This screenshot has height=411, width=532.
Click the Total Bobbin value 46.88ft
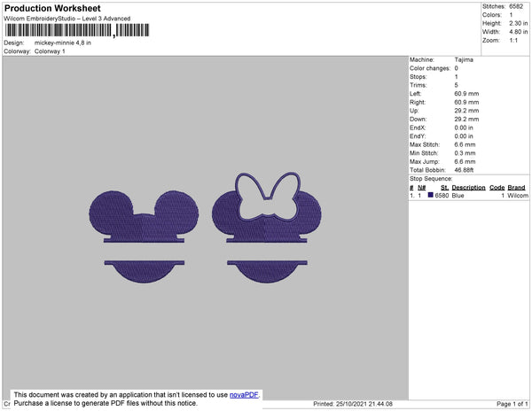point(464,170)
